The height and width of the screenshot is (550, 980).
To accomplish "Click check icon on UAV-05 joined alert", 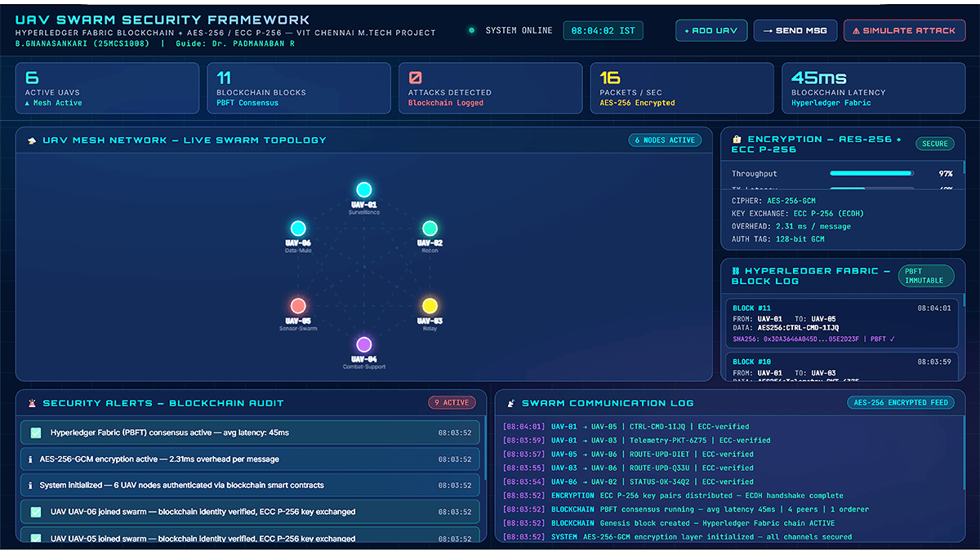I will point(36,538).
